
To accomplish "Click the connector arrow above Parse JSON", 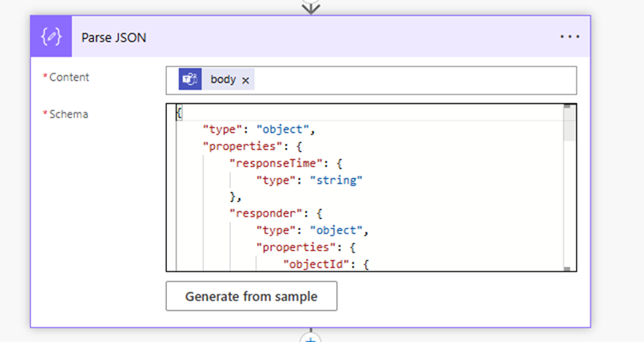I will (311, 6).
